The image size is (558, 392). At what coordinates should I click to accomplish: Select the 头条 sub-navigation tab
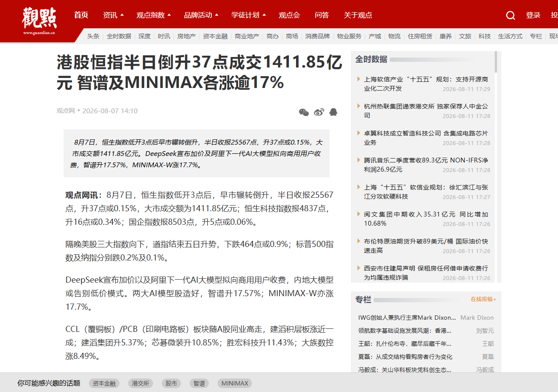coord(93,36)
